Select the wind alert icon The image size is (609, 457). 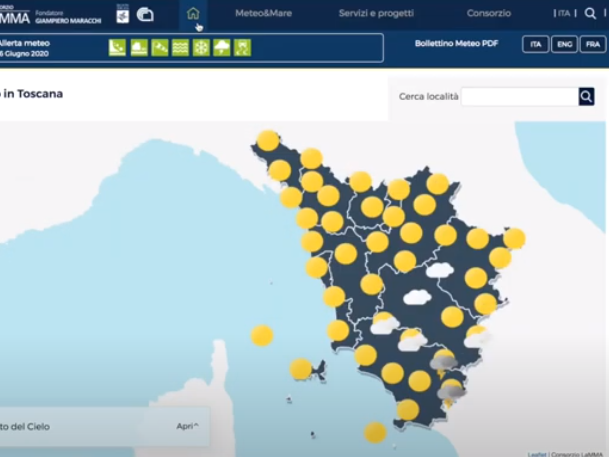[160, 48]
